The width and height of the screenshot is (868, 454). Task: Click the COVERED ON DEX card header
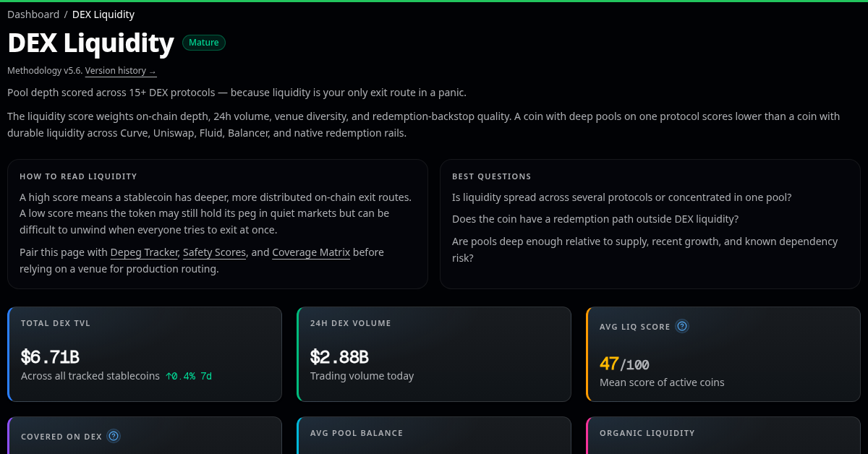(61, 437)
